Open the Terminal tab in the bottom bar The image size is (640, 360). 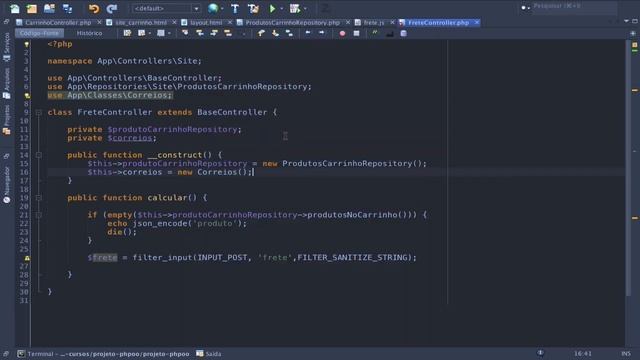click(103, 353)
